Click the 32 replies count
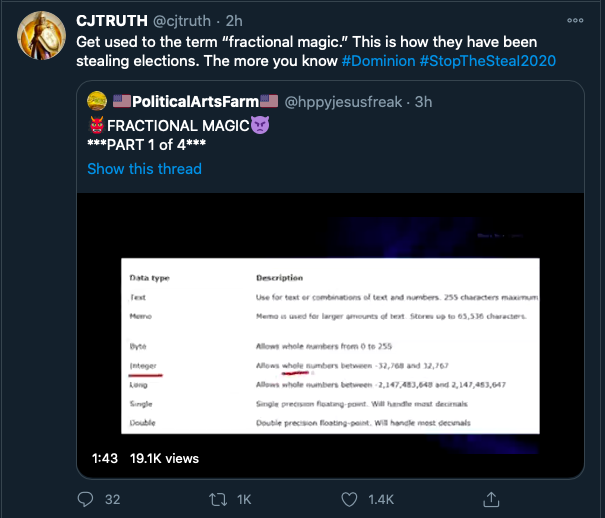This screenshot has width=605, height=518. (x=113, y=498)
